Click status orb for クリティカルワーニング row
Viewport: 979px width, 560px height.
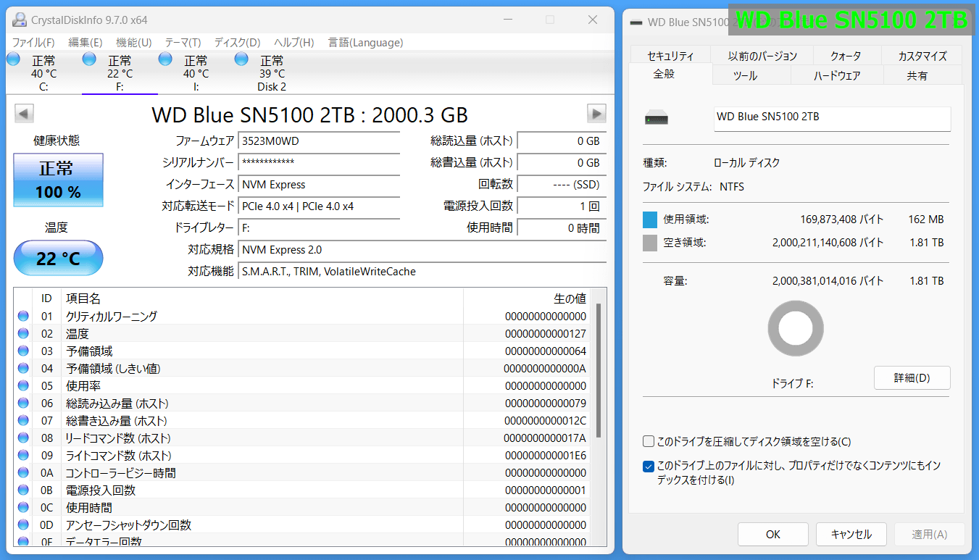pyautogui.click(x=23, y=316)
